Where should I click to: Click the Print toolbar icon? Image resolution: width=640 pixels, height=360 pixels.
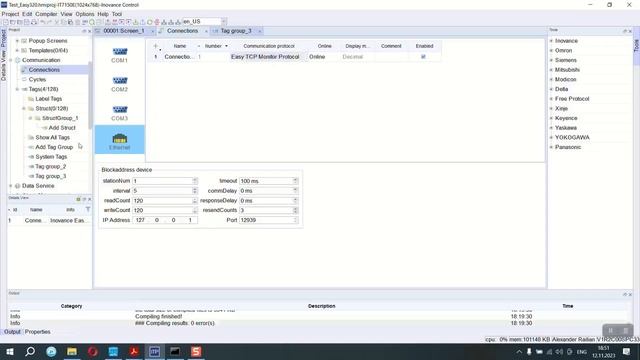click(34, 22)
